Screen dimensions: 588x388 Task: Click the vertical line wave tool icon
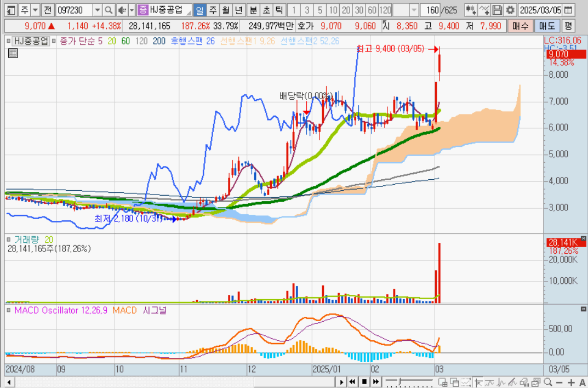click(501, 382)
